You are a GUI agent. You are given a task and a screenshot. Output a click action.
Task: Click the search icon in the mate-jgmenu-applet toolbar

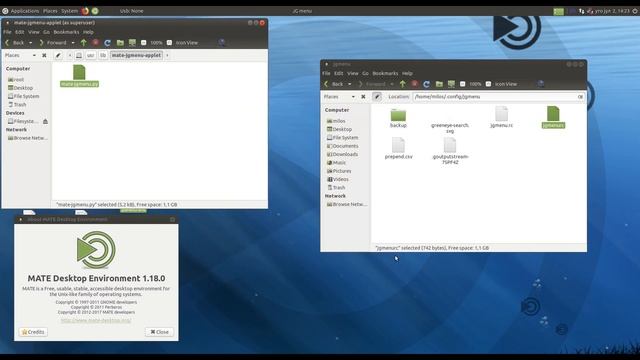(x=222, y=42)
